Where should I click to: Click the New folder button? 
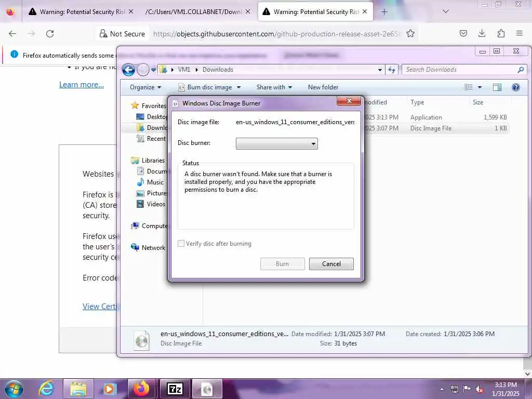click(x=323, y=87)
